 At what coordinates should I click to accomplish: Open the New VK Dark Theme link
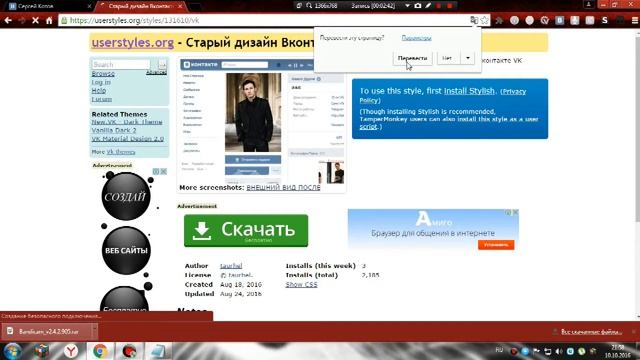coord(127,122)
